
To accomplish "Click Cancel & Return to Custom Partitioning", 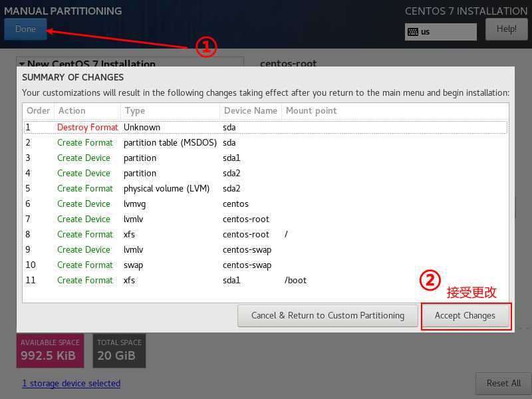I will point(328,315).
